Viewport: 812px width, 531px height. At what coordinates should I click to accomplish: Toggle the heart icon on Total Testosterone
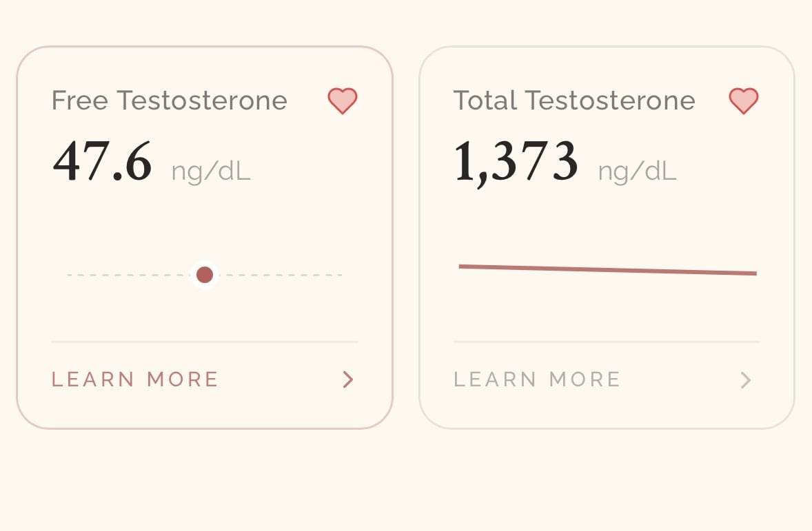[744, 101]
